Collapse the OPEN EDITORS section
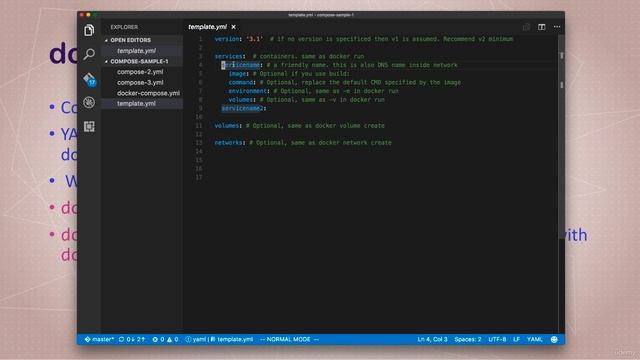Image resolution: width=640 pixels, height=360 pixels. click(142, 40)
